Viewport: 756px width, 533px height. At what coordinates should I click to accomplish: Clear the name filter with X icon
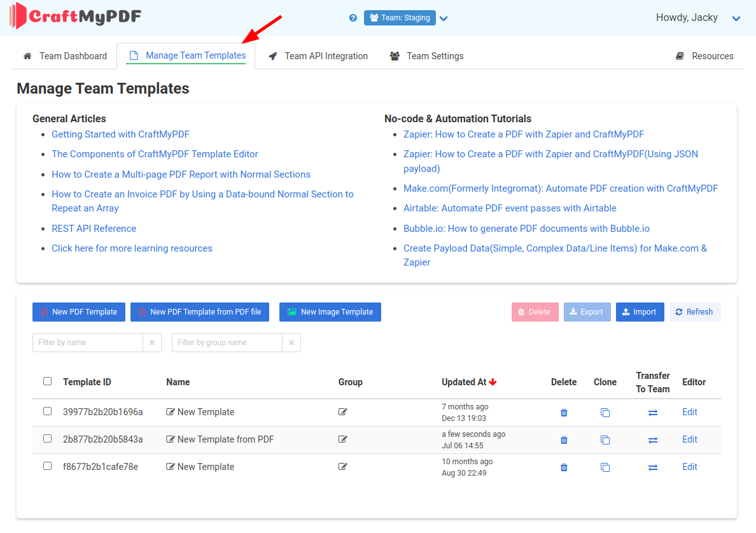152,343
